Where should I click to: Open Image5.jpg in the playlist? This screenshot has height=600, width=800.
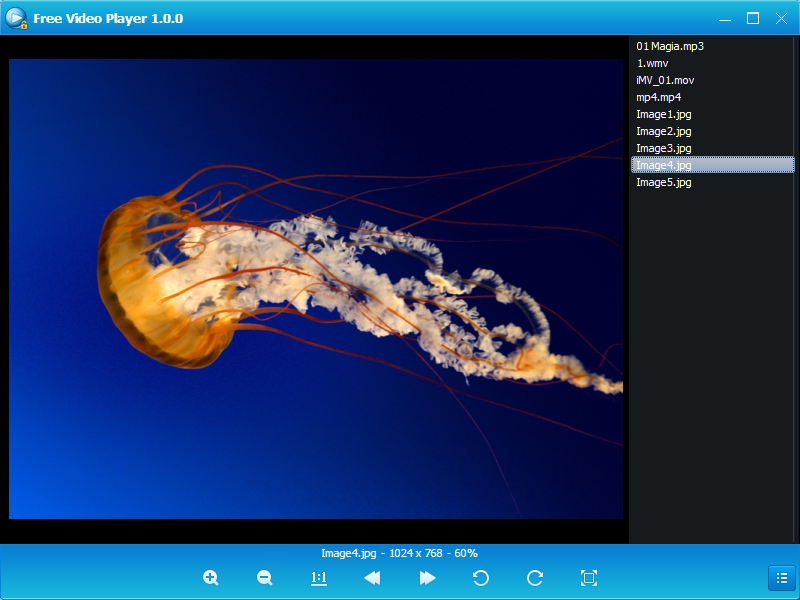coord(663,182)
